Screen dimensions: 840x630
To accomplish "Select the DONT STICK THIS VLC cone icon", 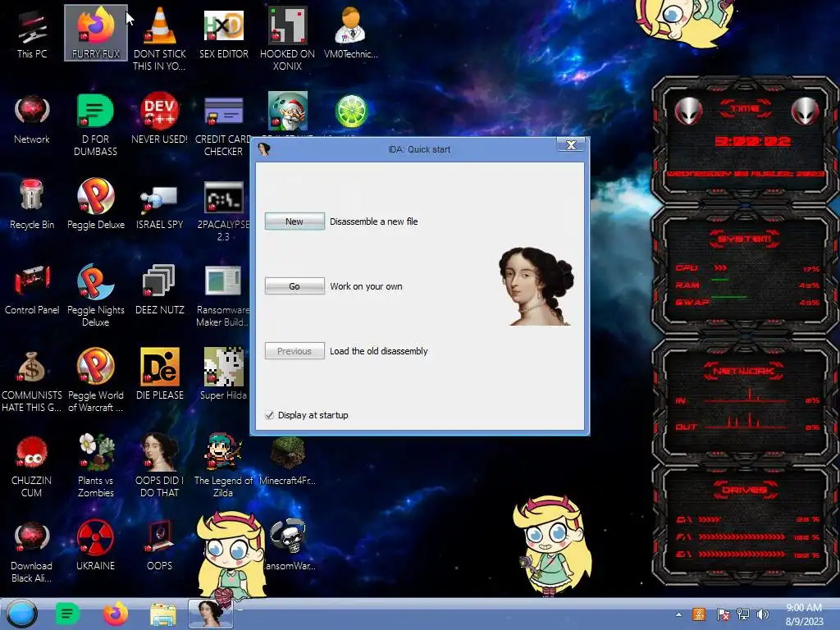I will pos(160,39).
